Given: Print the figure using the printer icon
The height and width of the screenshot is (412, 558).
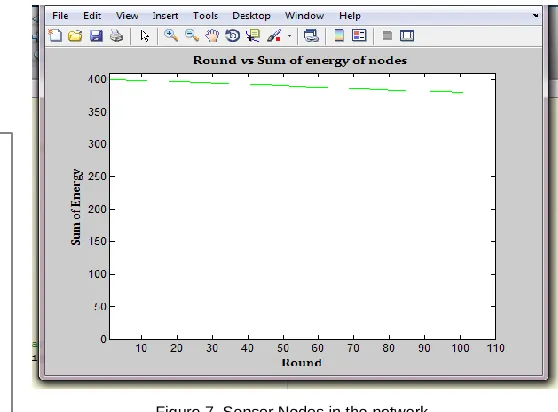Looking at the screenshot, I should coord(116,36).
